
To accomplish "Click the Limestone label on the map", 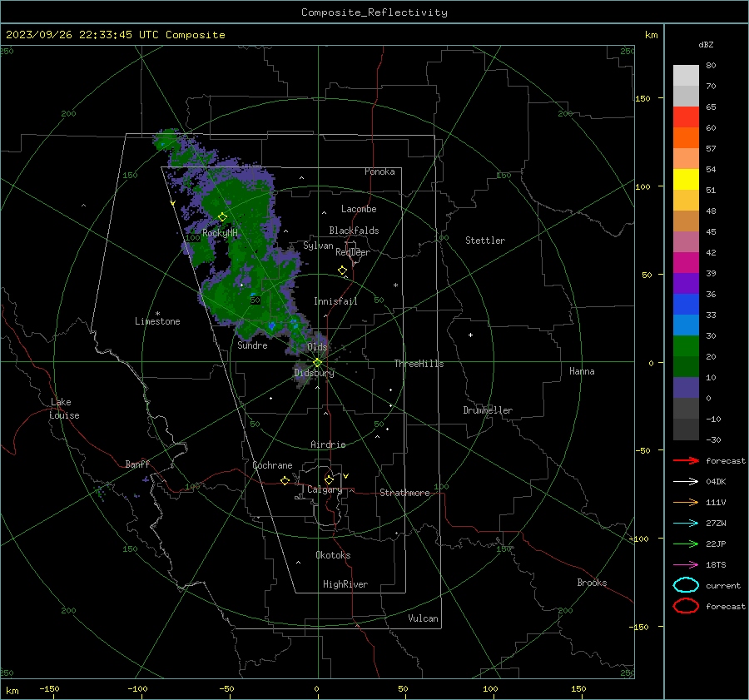I will click(157, 321).
